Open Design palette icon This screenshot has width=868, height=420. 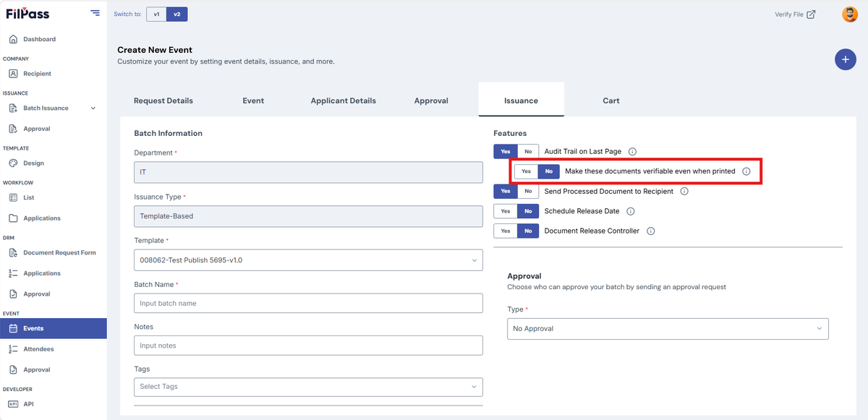pos(13,163)
